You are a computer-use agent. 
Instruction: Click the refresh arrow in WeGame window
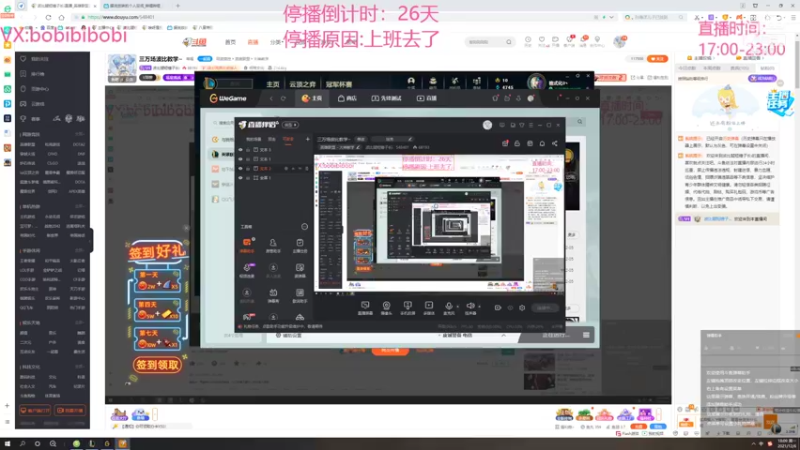tap(283, 98)
